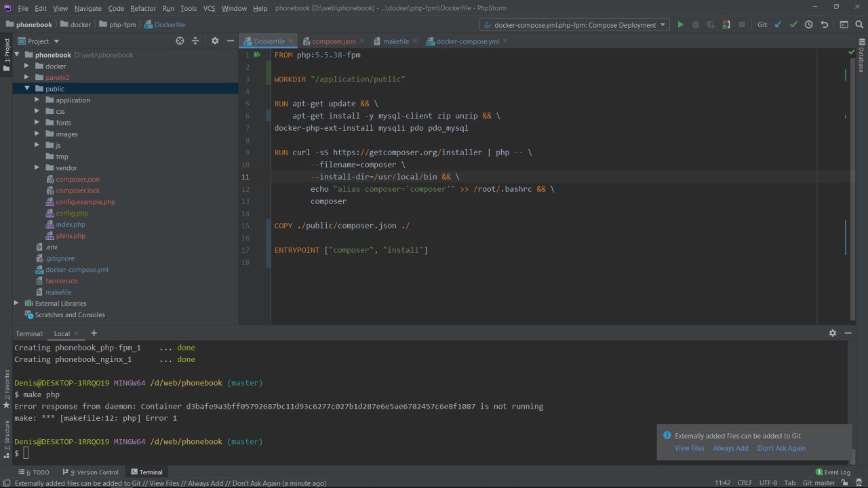868x488 pixels.
Task: Expand the application folder
Action: 37,100
